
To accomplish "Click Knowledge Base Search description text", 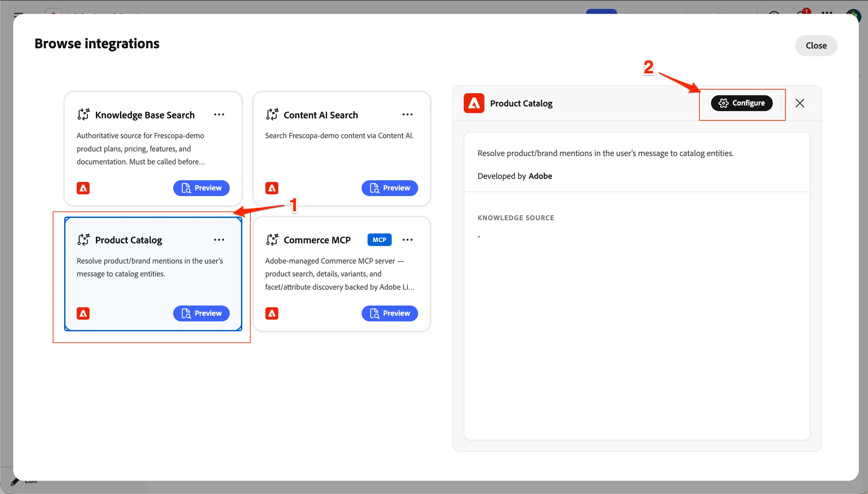I will (x=141, y=148).
